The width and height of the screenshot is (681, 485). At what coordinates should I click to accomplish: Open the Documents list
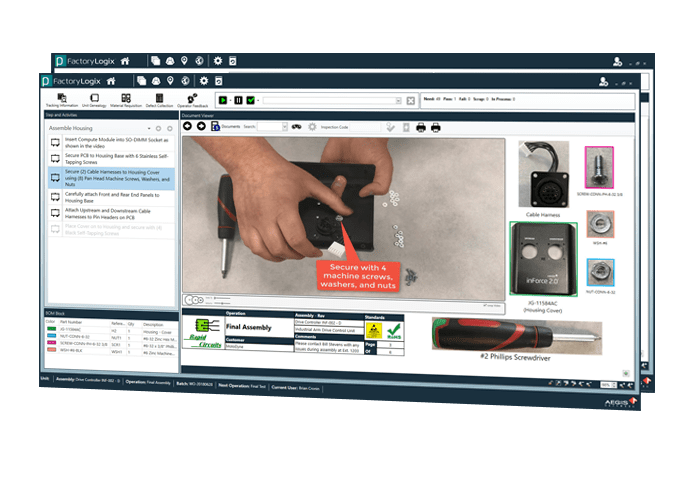225,126
